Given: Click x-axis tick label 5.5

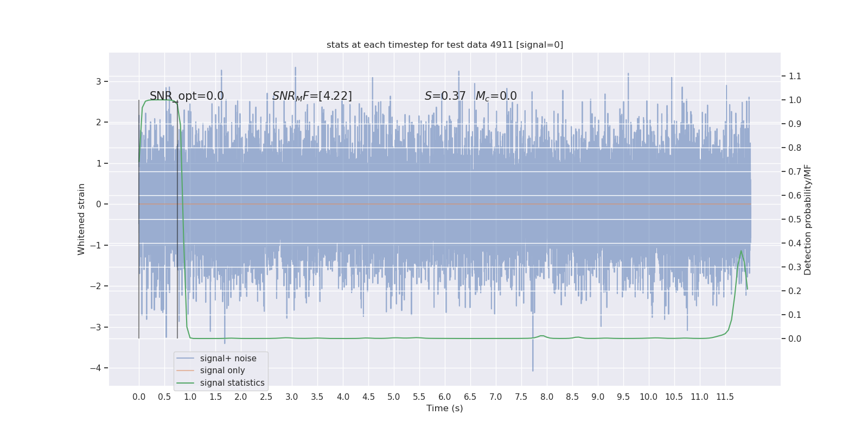Looking at the screenshot, I should click(x=419, y=397).
